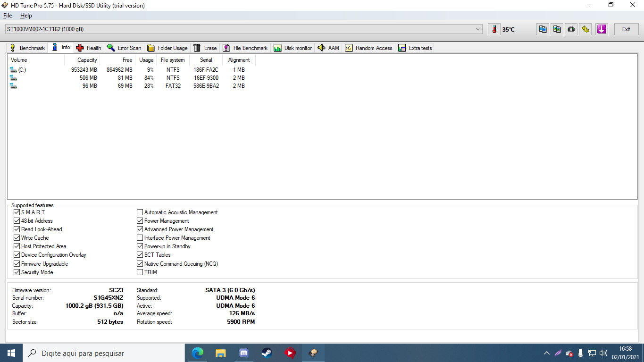The height and width of the screenshot is (362, 644).
Task: Click the Windows search box
Action: coord(104,353)
